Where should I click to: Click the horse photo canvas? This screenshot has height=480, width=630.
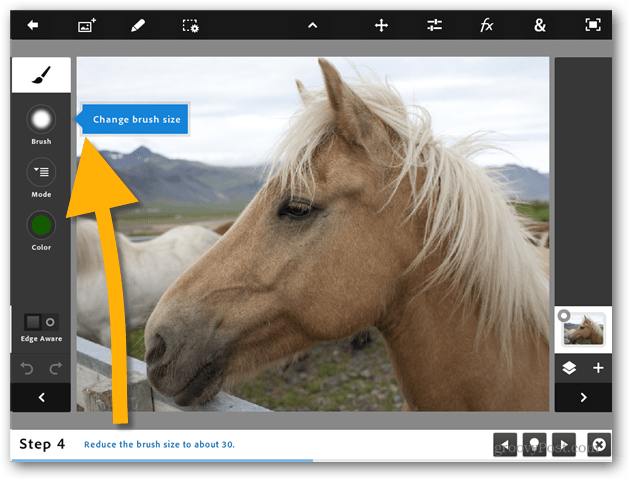click(x=313, y=234)
